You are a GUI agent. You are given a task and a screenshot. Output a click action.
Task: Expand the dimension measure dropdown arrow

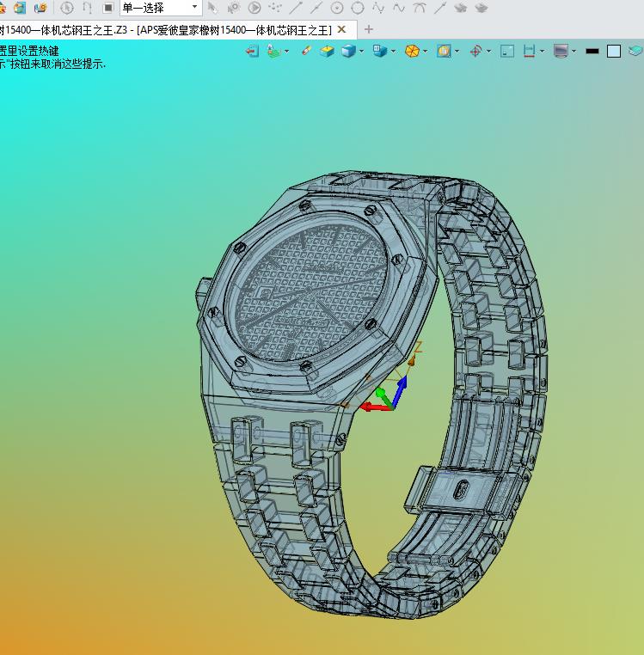[x=542, y=52]
